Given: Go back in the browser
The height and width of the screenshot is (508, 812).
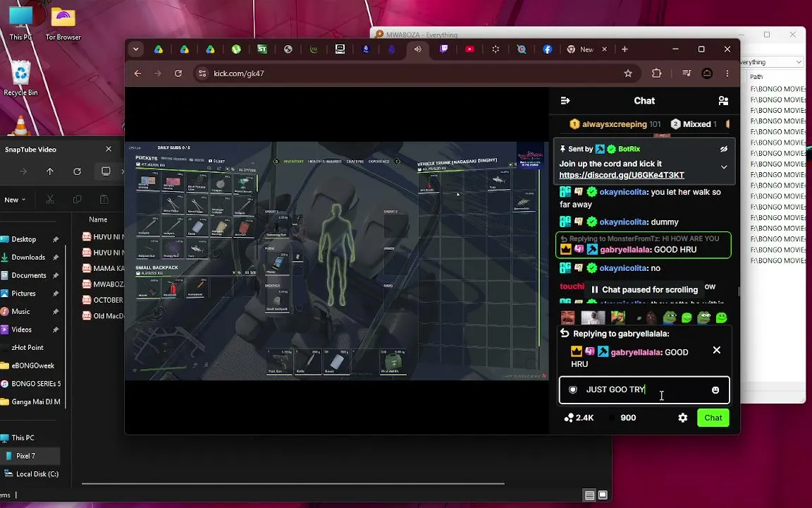Looking at the screenshot, I should click(x=137, y=73).
